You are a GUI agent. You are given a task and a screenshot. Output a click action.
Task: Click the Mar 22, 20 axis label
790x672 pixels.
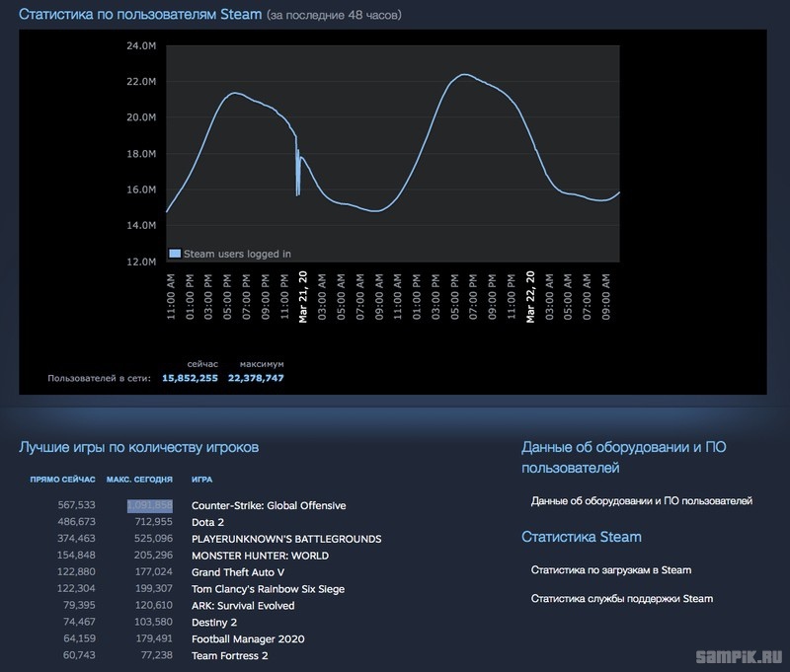point(530,297)
